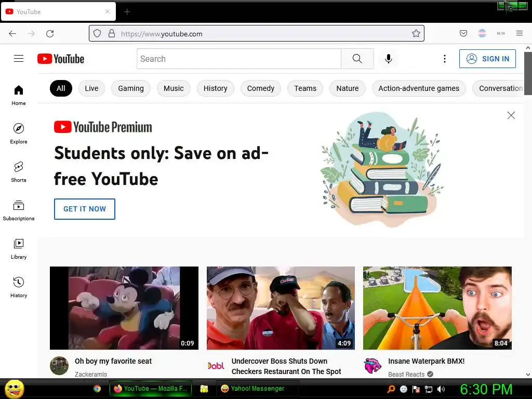The width and height of the screenshot is (532, 399).
Task: Open the Firefox application menu
Action: click(x=520, y=33)
